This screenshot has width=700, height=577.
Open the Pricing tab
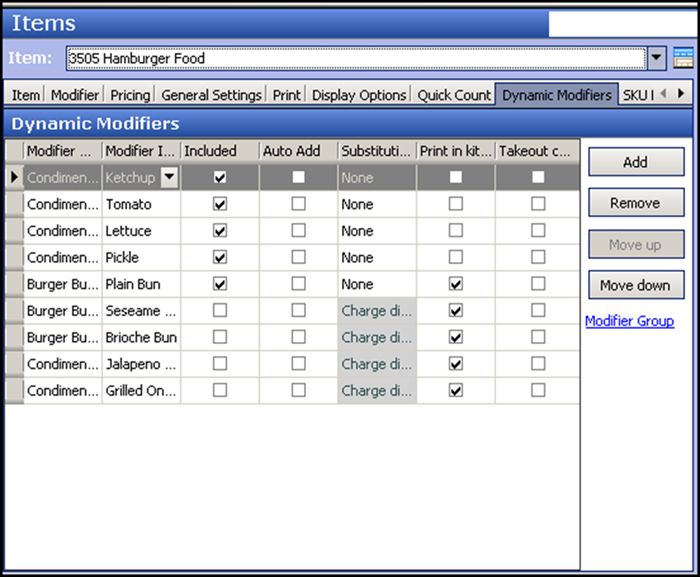coord(130,95)
